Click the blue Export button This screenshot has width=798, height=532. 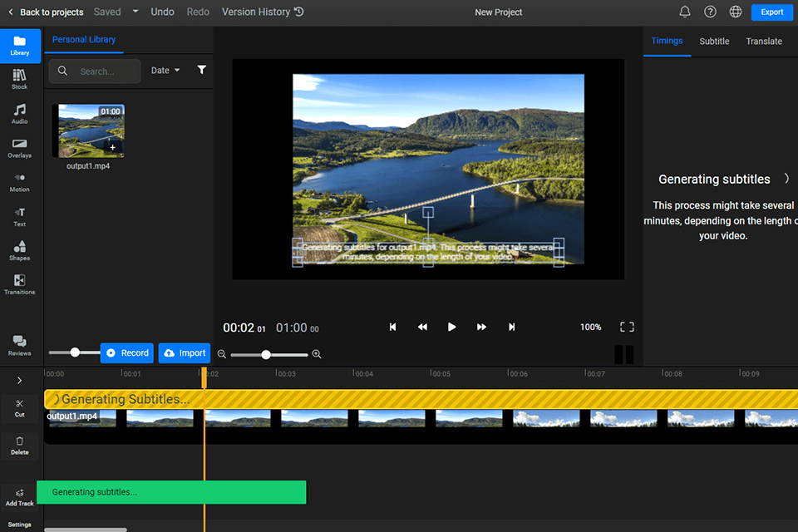pyautogui.click(x=772, y=12)
